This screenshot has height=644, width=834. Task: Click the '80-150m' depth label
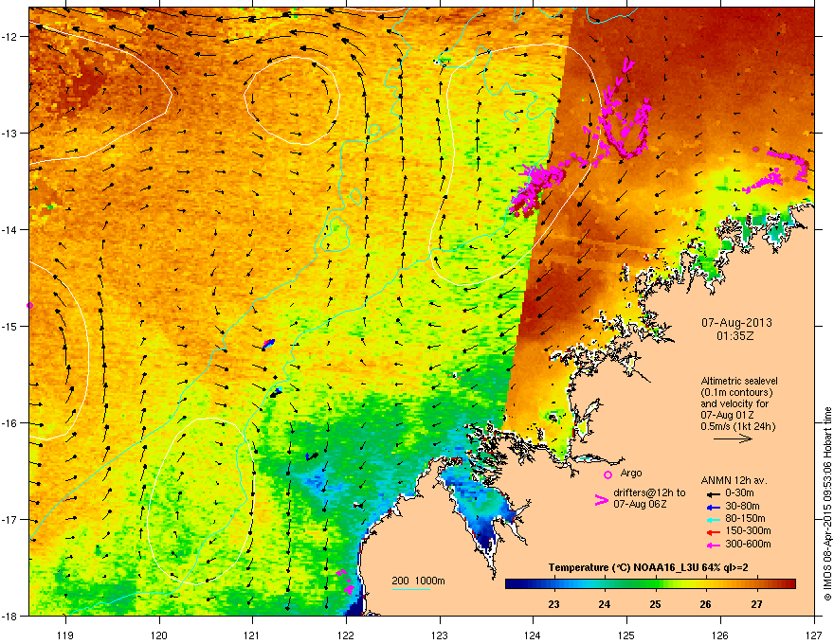[x=745, y=519]
